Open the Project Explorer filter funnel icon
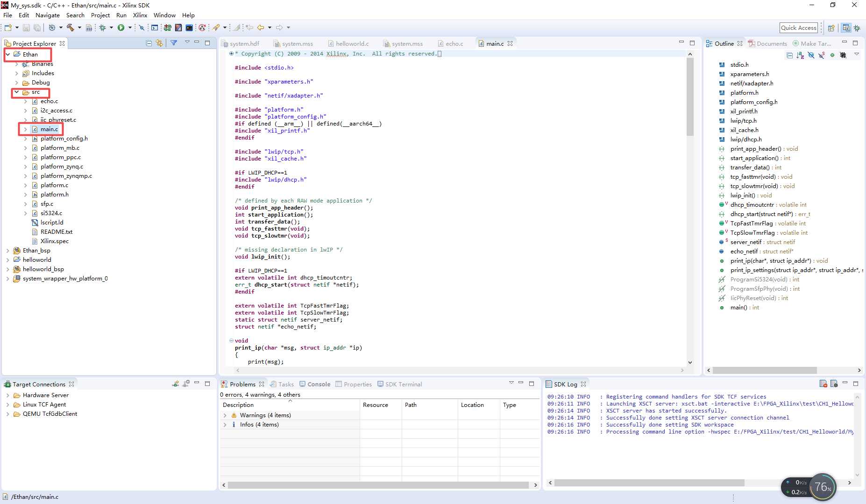This screenshot has height=504, width=866. pyautogui.click(x=174, y=43)
